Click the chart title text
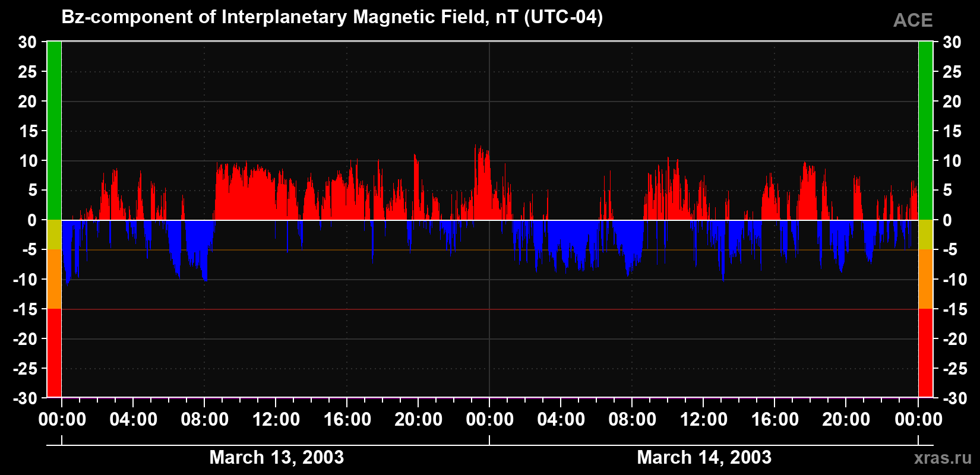This screenshot has width=980, height=475. click(x=332, y=17)
